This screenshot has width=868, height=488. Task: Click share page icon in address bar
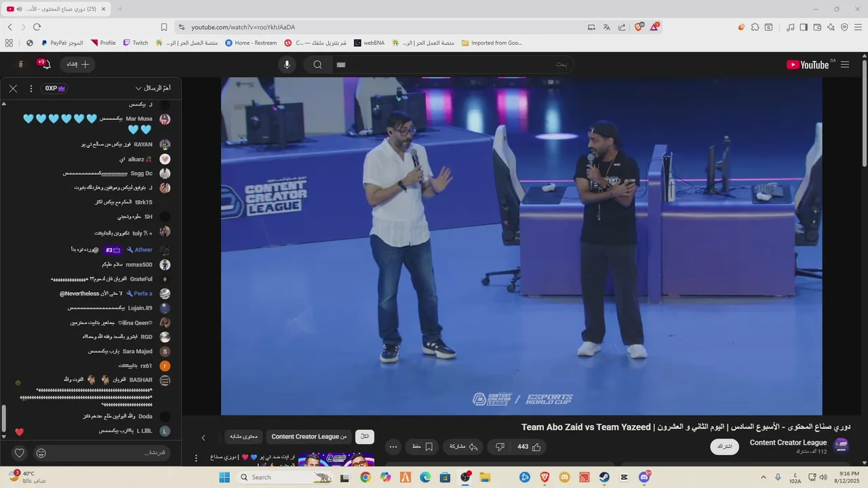pos(622,27)
